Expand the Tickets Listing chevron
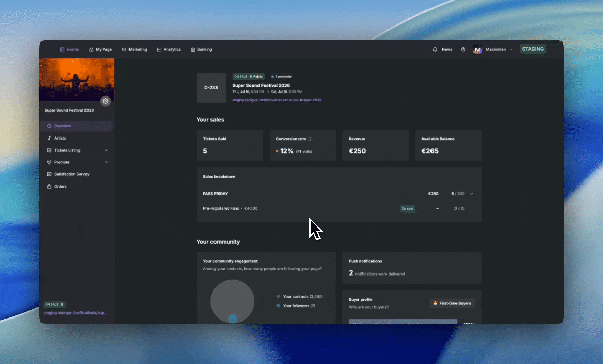This screenshot has width=603, height=364. tap(106, 150)
